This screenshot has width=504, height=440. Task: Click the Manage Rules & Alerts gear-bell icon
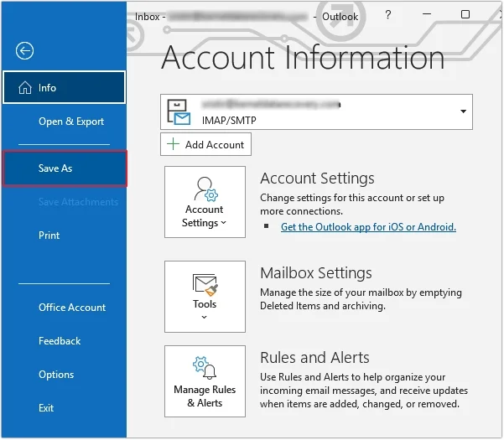point(205,368)
